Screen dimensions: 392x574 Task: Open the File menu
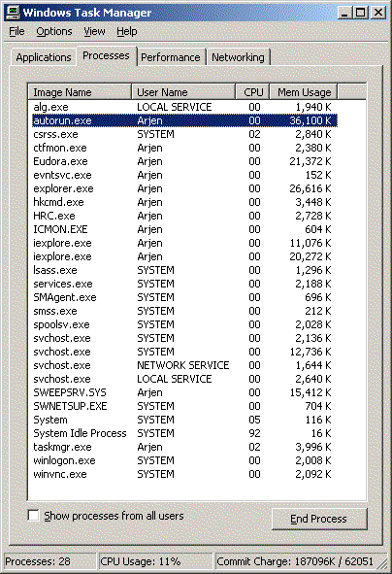(16, 31)
